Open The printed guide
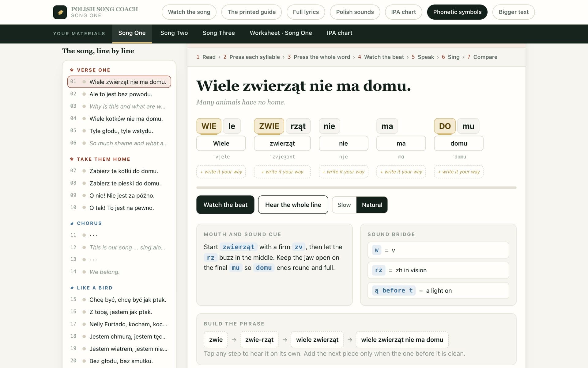This screenshot has height=368, width=588. (x=251, y=12)
